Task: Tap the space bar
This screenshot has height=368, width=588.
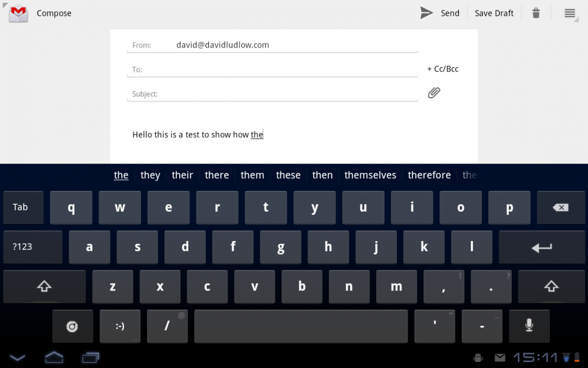Action: (x=301, y=327)
